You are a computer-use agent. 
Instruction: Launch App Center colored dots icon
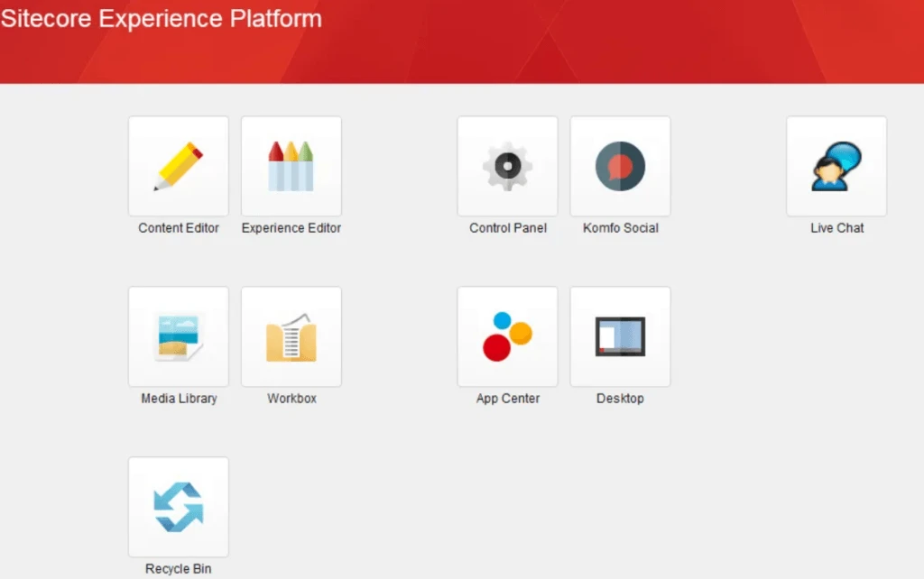pyautogui.click(x=507, y=337)
